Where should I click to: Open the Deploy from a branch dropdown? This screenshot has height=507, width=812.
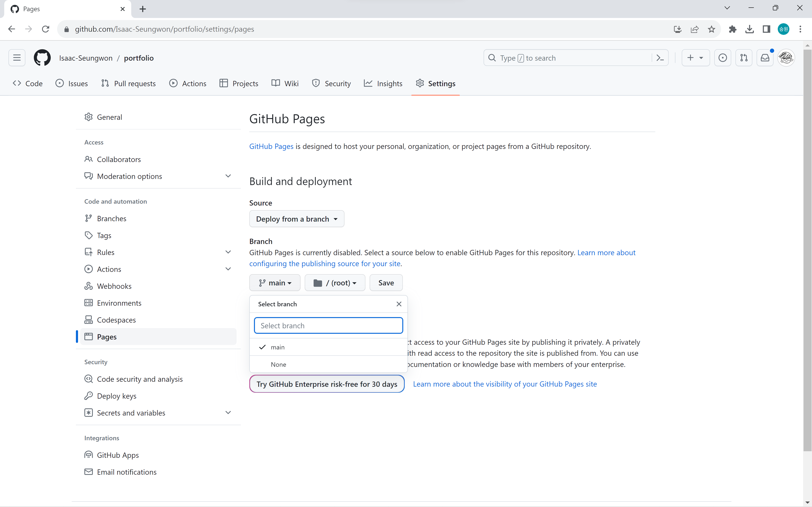297,219
